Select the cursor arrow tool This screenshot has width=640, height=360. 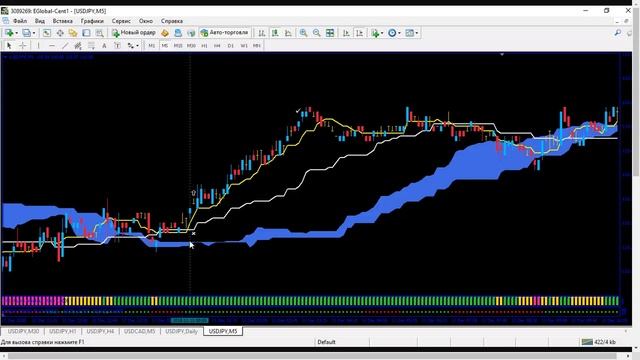(9, 46)
